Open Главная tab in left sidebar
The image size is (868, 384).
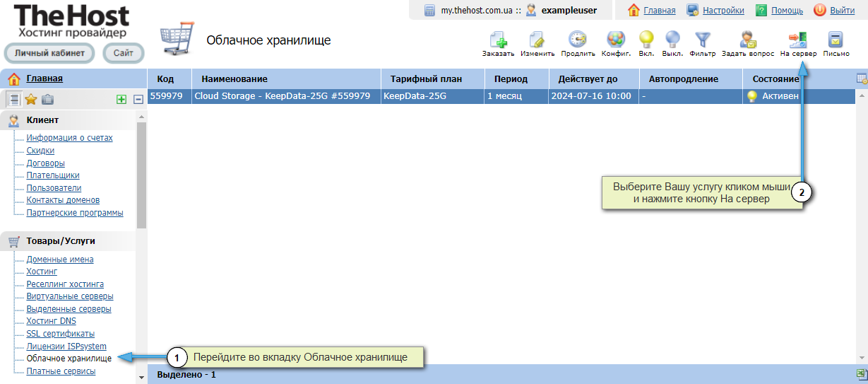point(44,78)
